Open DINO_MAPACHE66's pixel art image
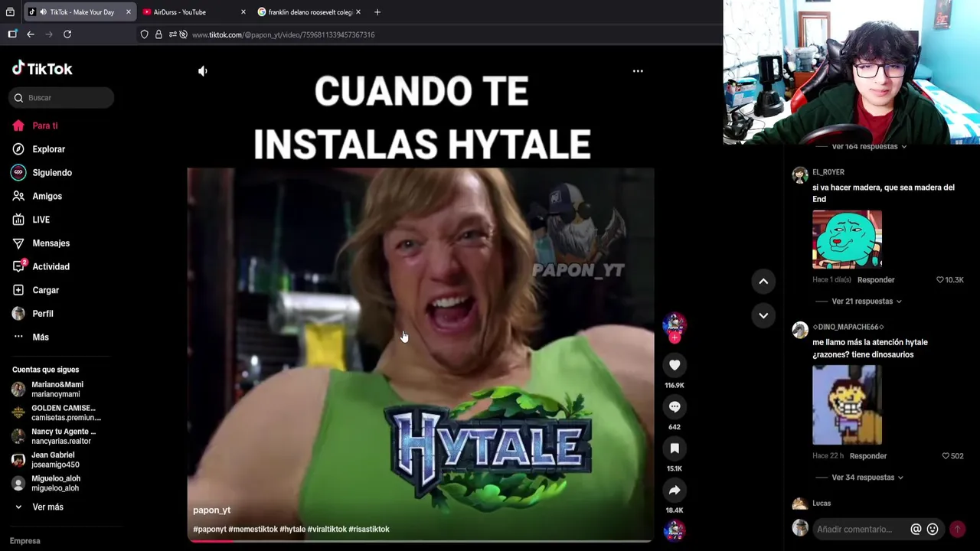 coord(847,405)
